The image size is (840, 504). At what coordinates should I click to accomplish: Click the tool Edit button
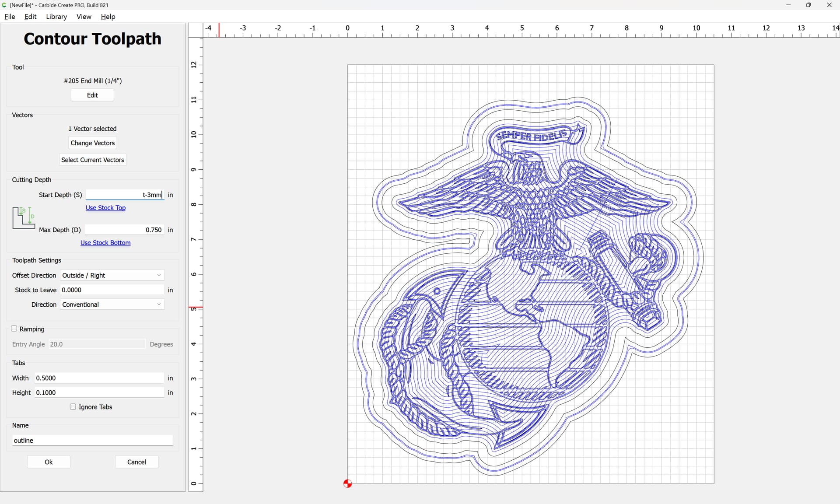(x=92, y=95)
